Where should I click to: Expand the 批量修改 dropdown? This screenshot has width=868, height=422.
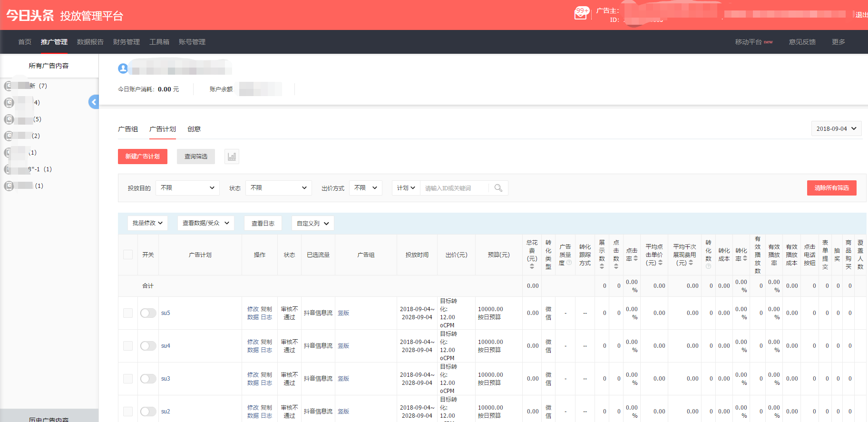coord(147,223)
